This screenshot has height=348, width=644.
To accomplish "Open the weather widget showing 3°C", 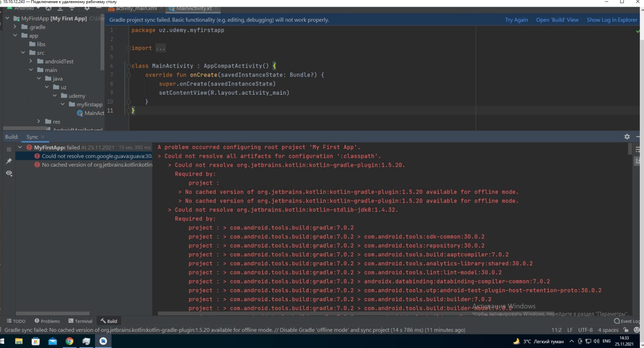I will [x=538, y=341].
